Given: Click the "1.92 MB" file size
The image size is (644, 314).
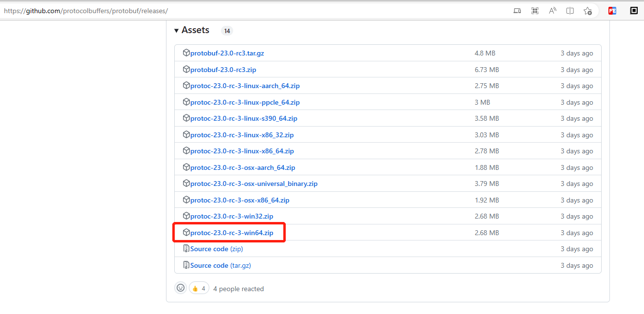Looking at the screenshot, I should pyautogui.click(x=487, y=200).
